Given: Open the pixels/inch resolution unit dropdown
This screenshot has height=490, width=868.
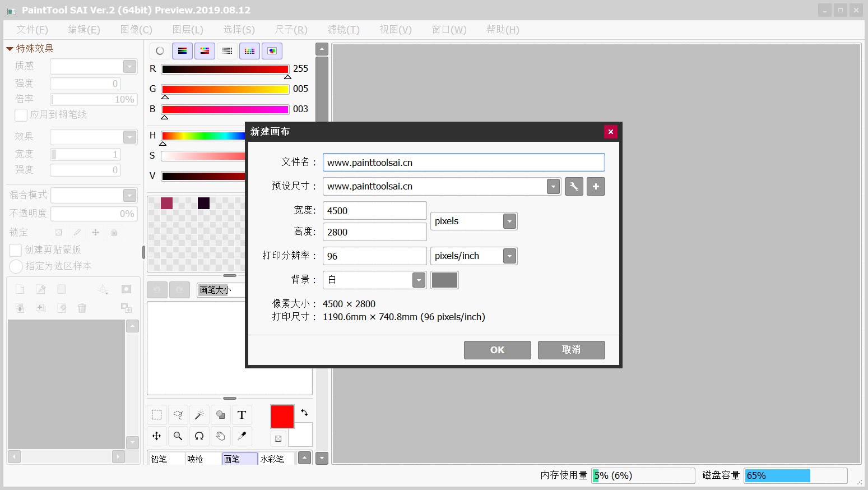Looking at the screenshot, I should tap(509, 256).
